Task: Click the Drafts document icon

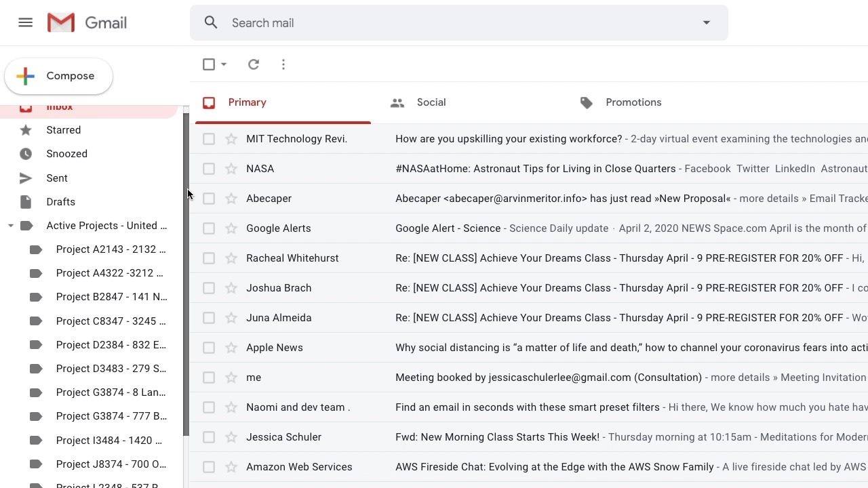Action: click(26, 202)
